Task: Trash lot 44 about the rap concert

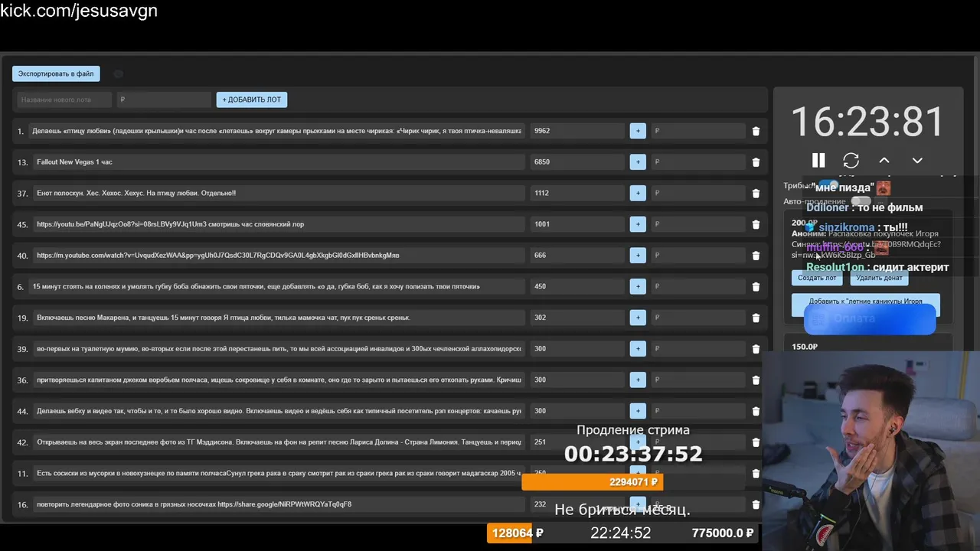Action: pyautogui.click(x=756, y=411)
